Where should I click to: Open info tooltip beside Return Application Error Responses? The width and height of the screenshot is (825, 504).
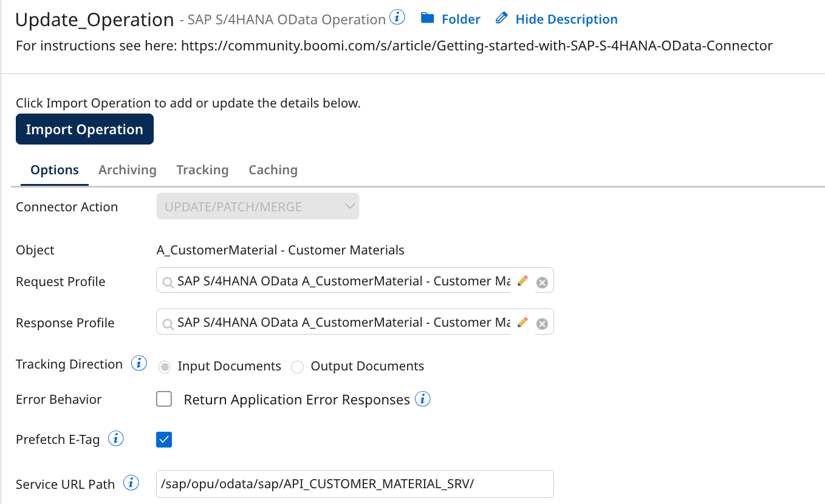[x=423, y=399]
